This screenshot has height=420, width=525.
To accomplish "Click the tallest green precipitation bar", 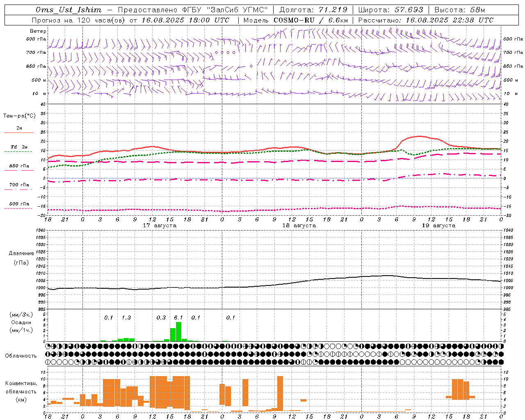I will click(x=178, y=331).
